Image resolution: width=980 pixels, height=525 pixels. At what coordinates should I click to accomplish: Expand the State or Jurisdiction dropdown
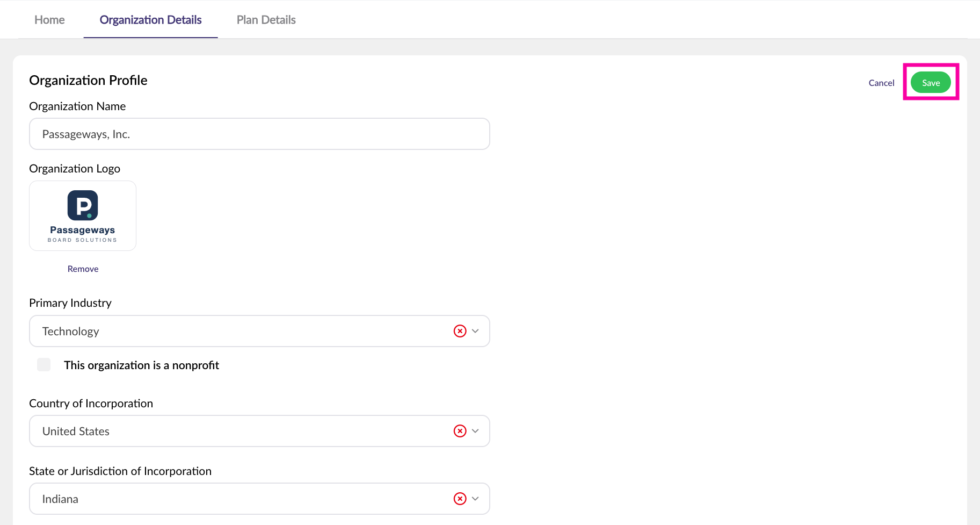tap(475, 499)
